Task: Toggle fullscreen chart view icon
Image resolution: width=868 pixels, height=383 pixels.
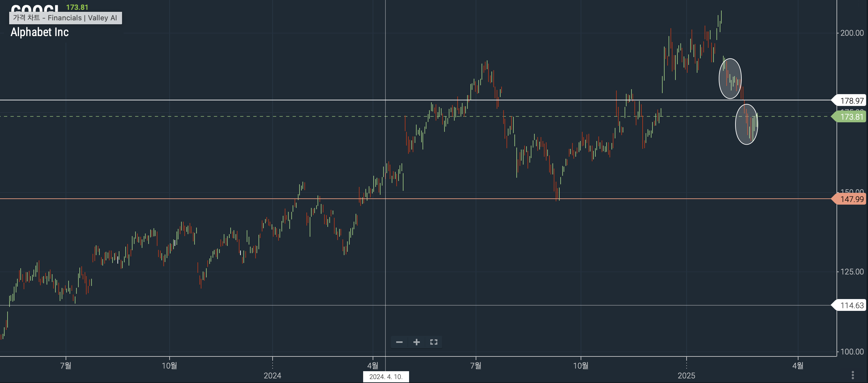Action: point(434,342)
